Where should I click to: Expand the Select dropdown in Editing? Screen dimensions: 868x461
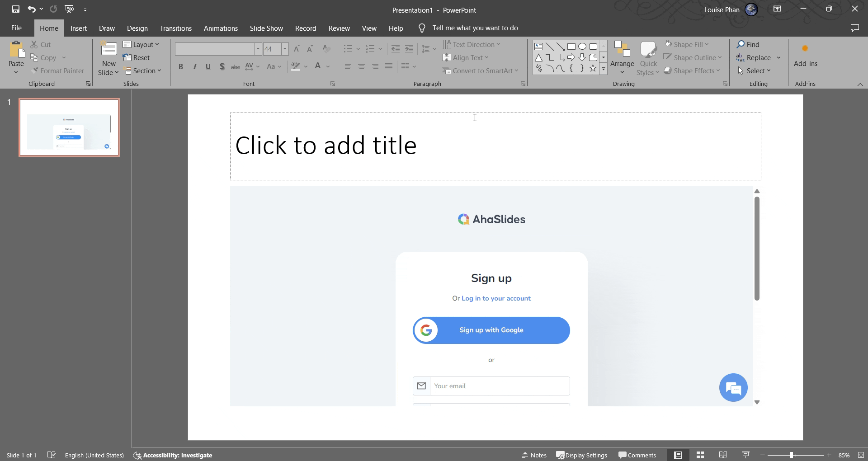pyautogui.click(x=754, y=71)
